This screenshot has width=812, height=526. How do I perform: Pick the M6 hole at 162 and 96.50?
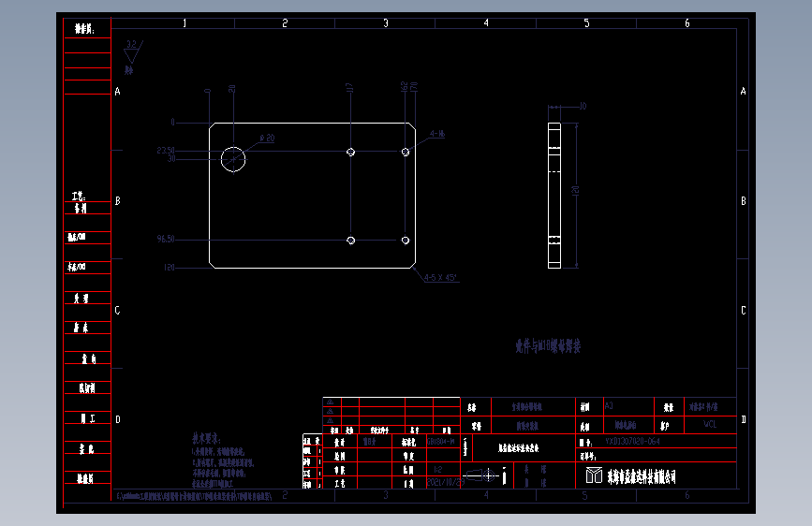(x=406, y=241)
